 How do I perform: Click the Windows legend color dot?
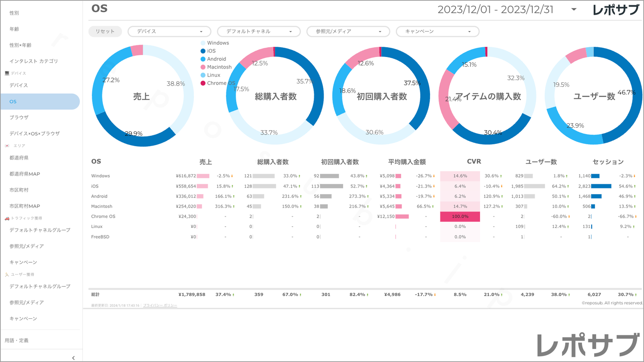tap(203, 43)
